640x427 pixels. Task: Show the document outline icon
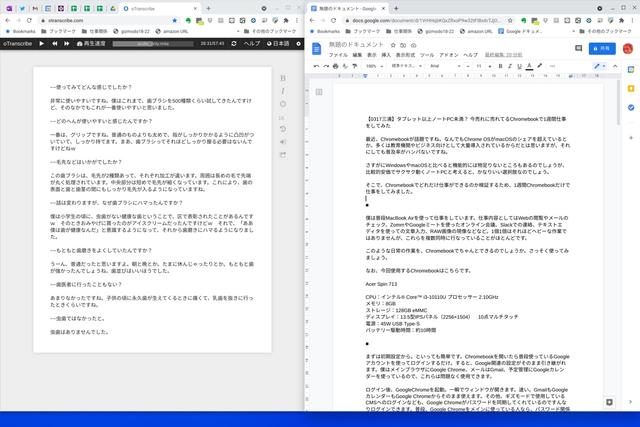[319, 92]
